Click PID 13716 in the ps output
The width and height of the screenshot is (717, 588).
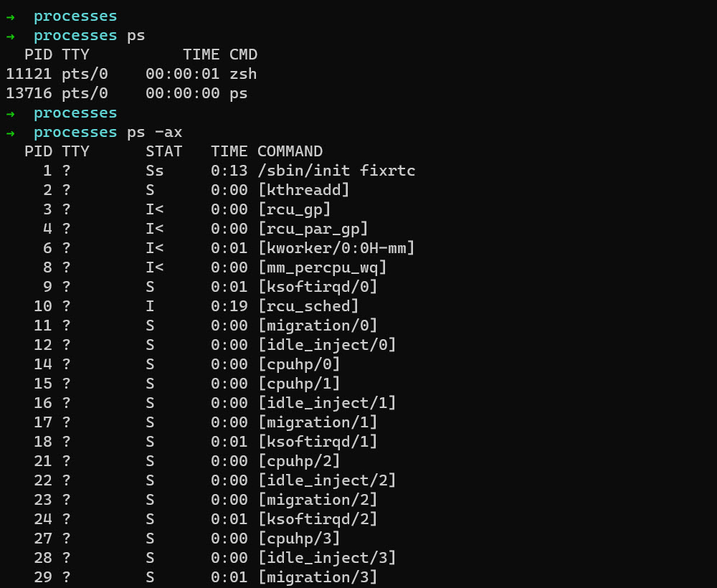pos(29,93)
